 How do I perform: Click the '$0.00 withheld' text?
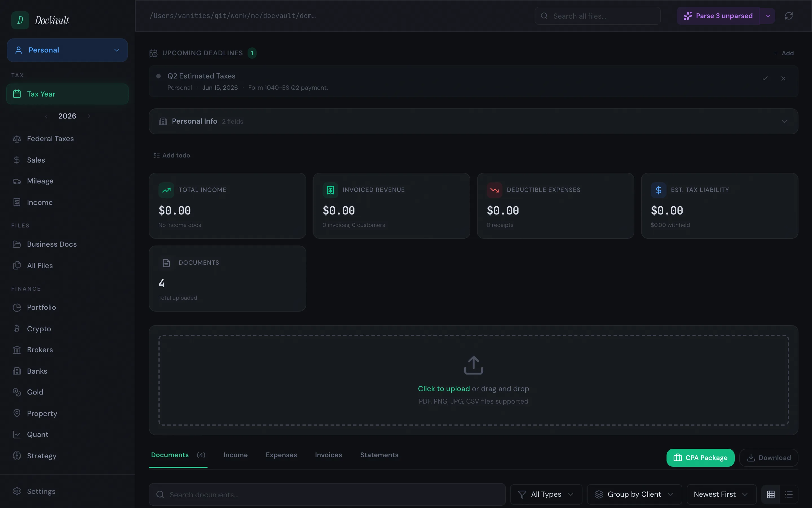670,225
